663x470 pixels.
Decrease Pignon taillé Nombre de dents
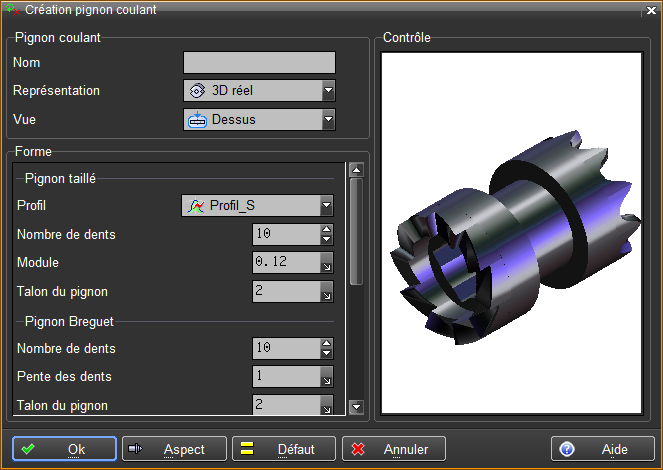pos(326,240)
